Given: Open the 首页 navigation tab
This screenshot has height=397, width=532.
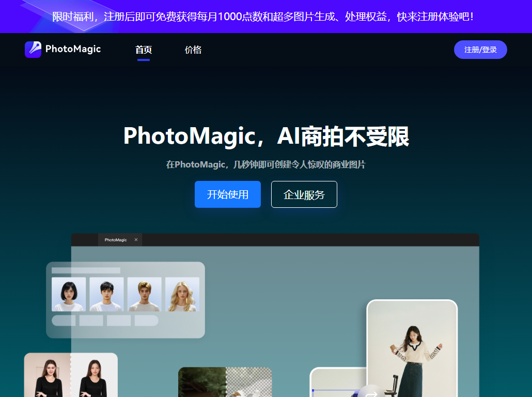Looking at the screenshot, I should pos(143,50).
